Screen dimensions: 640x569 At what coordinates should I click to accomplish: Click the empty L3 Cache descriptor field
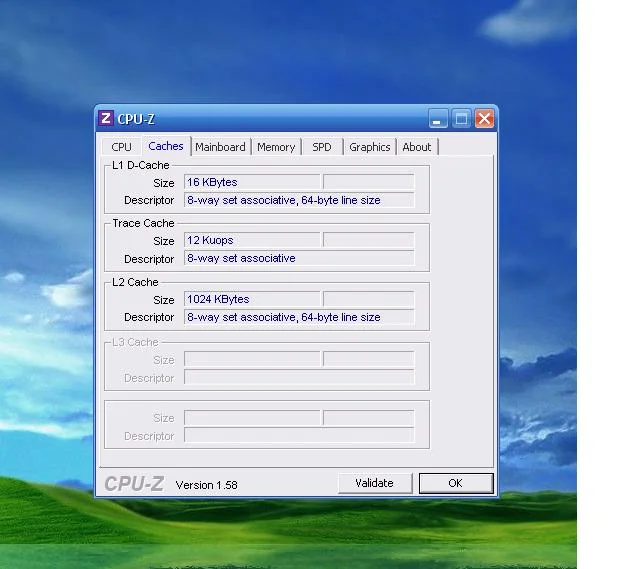tap(299, 377)
